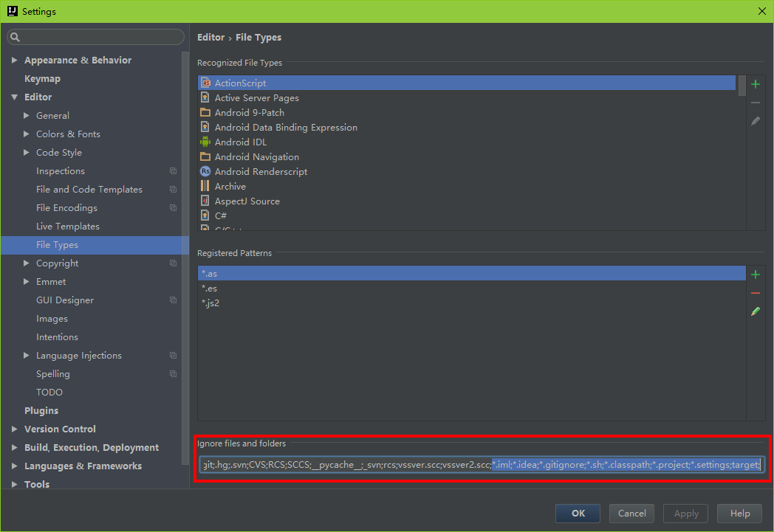Click add pattern plus in Registered Patterns
774x532 pixels.
(756, 274)
